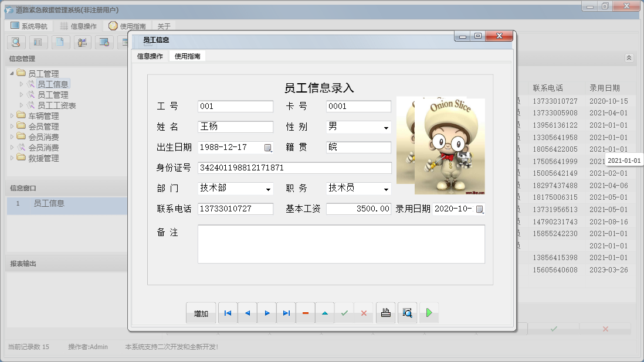The width and height of the screenshot is (644, 362).
Task: Confirm changes with the green check icon
Action: (344, 312)
